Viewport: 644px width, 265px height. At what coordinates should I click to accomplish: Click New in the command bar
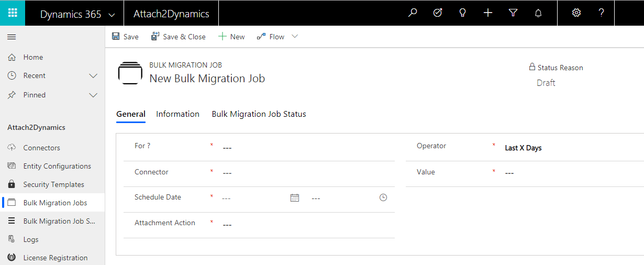(x=231, y=37)
